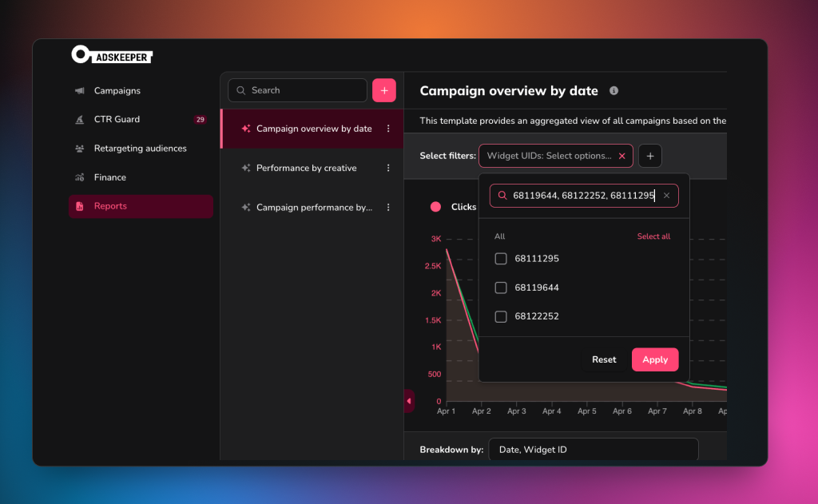Screen dimensions: 818x504
Task: Open options menu for Campaign overview by date
Action: point(388,129)
